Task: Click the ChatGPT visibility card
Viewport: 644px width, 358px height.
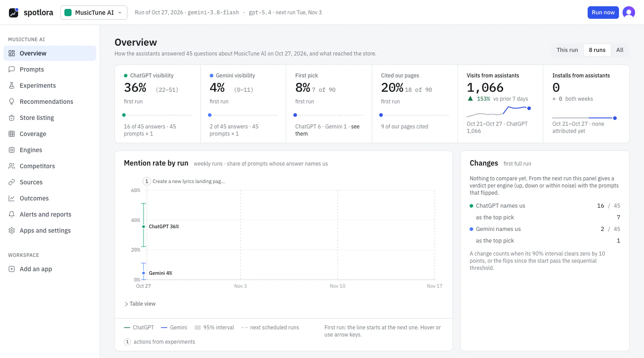Action: [157, 104]
